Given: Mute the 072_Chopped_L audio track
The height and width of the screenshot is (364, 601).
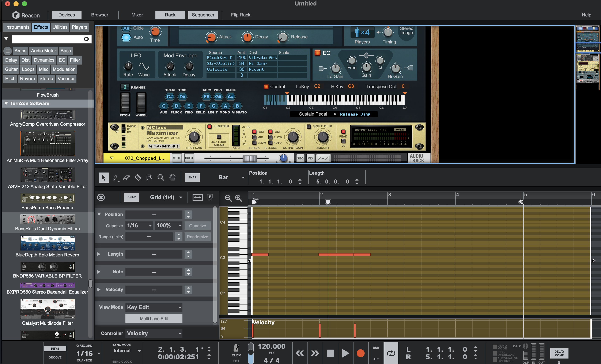Looking at the screenshot, I should click(177, 158).
